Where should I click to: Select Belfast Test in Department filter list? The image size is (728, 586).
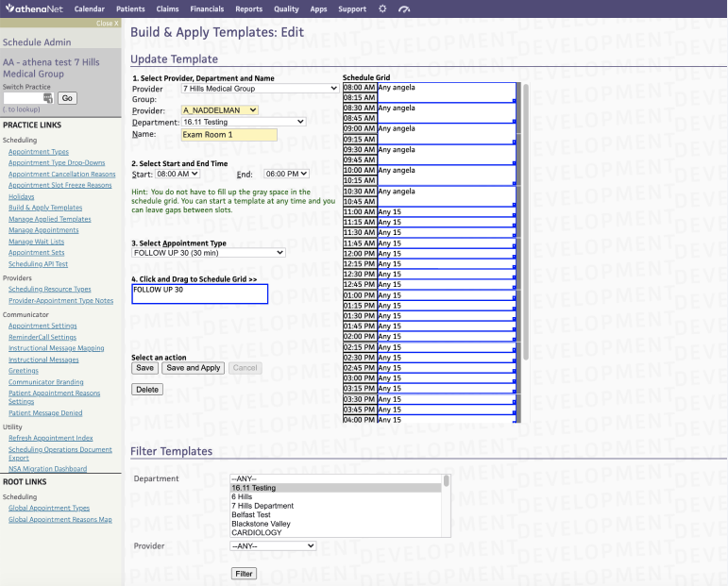coord(336,514)
